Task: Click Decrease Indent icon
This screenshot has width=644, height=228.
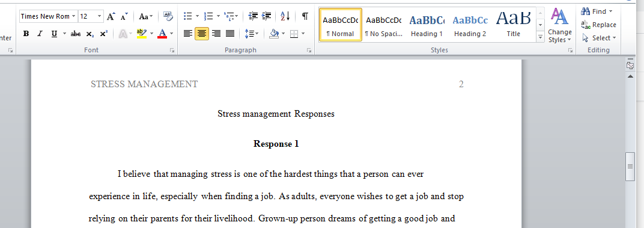Action: pos(253,16)
